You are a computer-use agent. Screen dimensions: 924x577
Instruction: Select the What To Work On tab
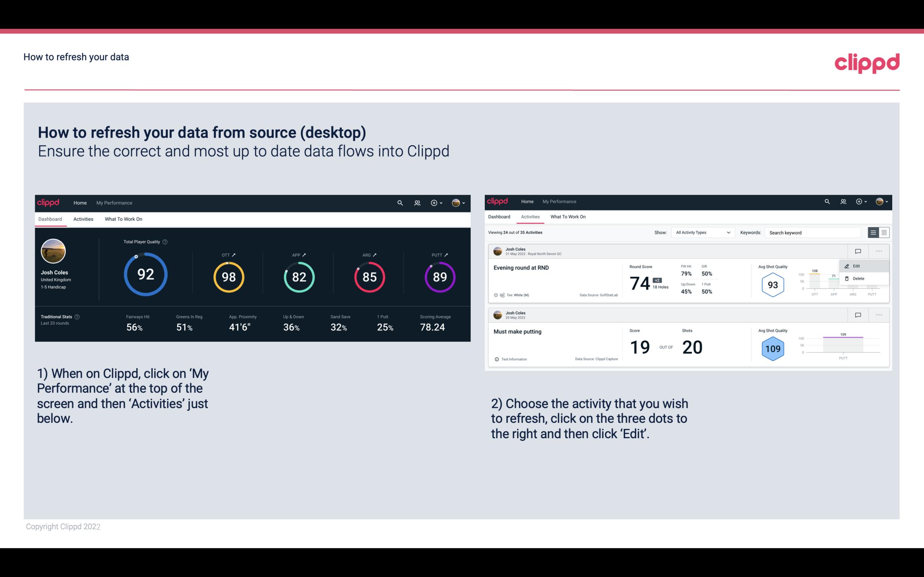124,219
